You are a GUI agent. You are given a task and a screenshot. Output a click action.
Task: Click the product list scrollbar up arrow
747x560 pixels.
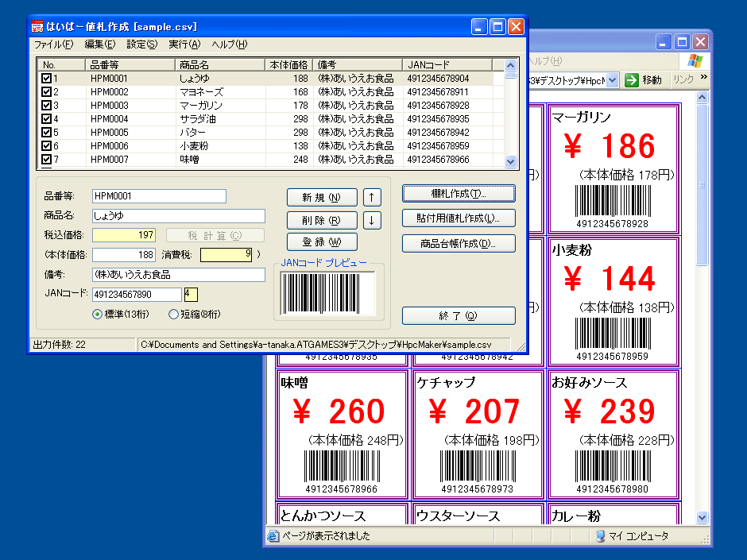(x=510, y=65)
